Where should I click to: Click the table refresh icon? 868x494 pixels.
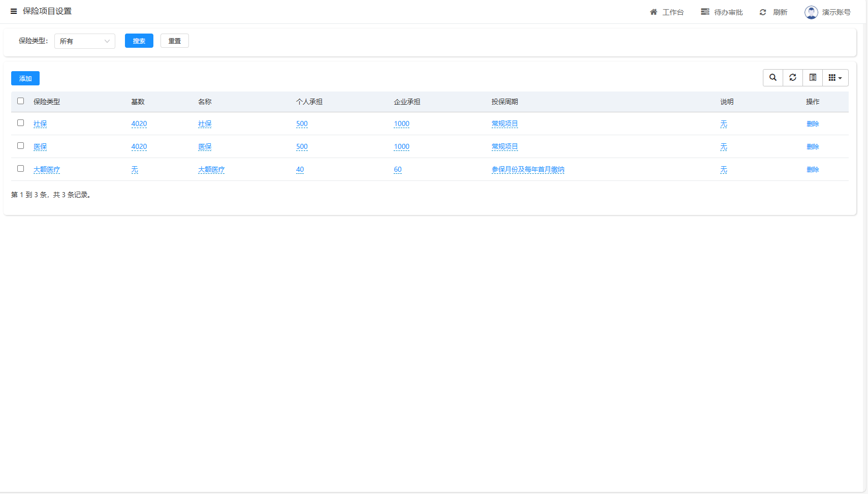[792, 78]
